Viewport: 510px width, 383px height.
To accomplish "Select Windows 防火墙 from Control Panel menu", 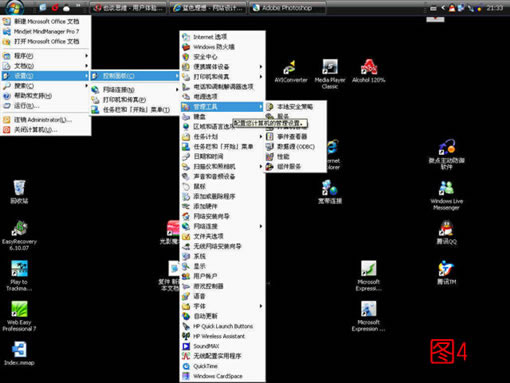I will [x=223, y=47].
